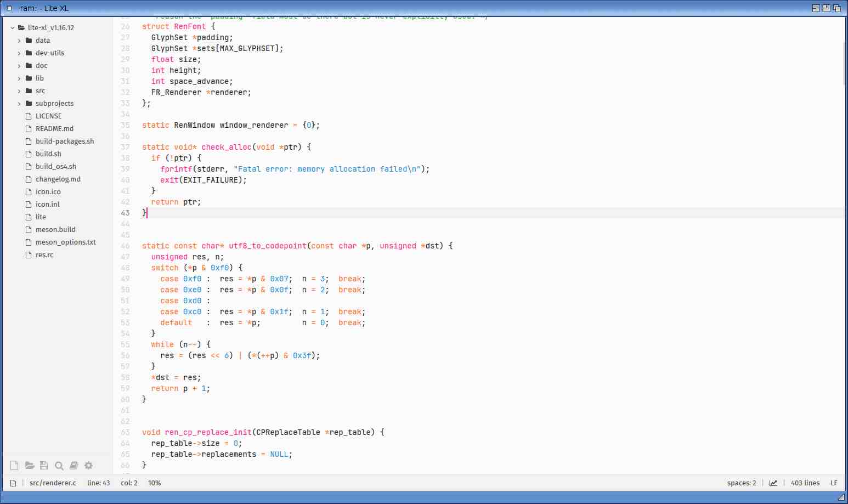Click the Save File floppy icon
Screen dimensions: 848x504
(44, 466)
